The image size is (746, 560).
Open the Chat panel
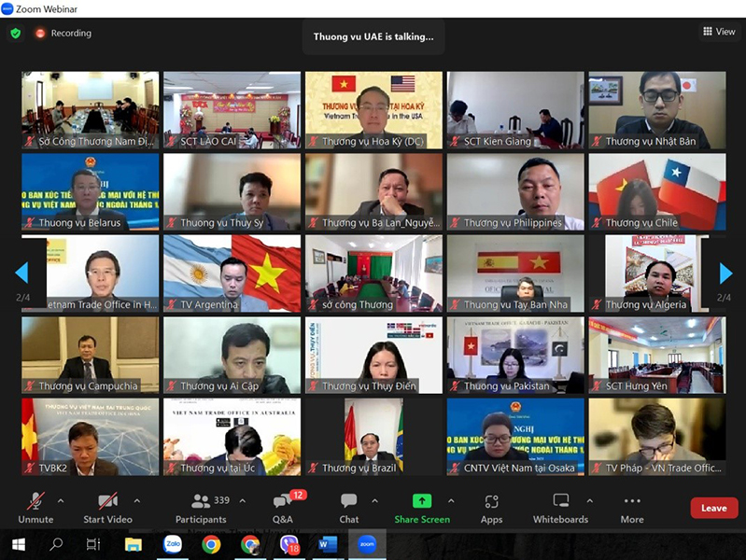click(x=348, y=507)
